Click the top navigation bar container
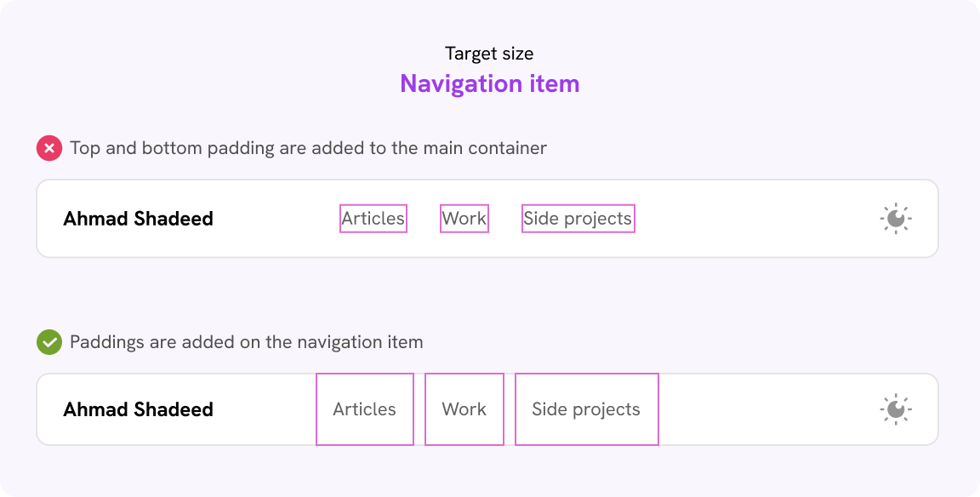980x497 pixels. (749, 218)
